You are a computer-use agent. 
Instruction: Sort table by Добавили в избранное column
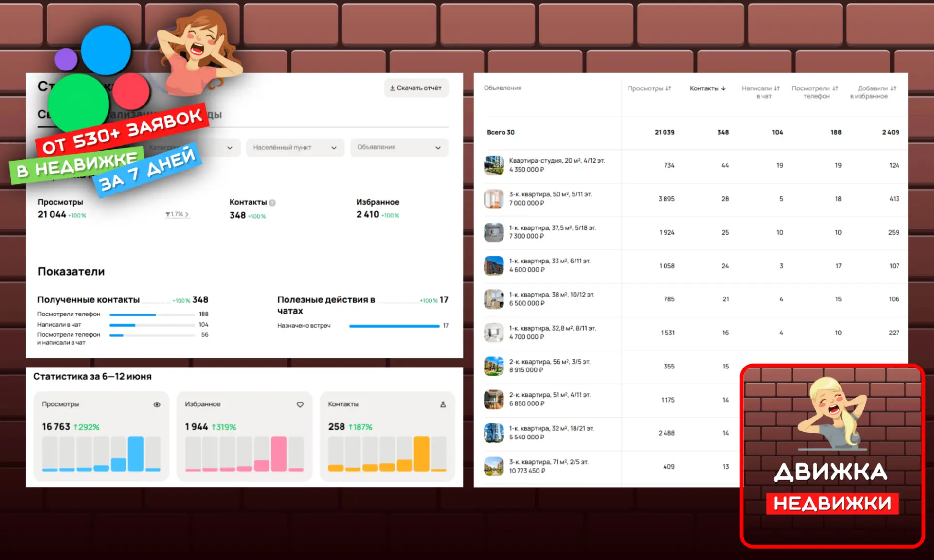(x=873, y=92)
